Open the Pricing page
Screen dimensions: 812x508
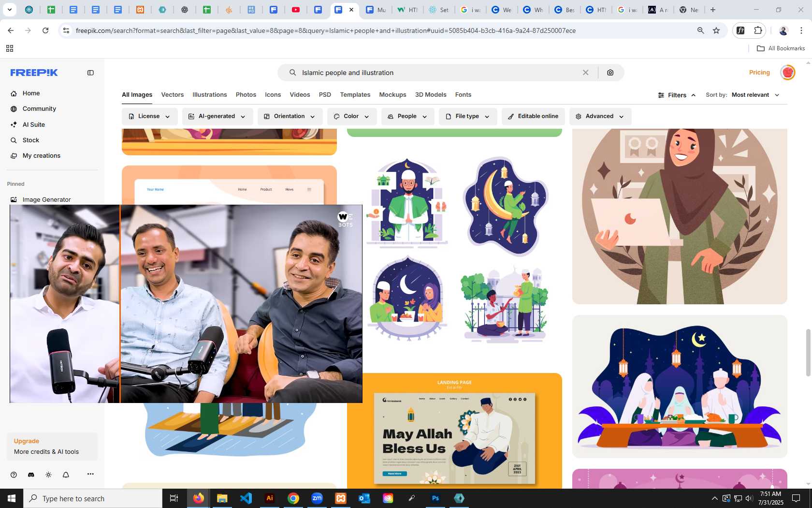point(759,73)
